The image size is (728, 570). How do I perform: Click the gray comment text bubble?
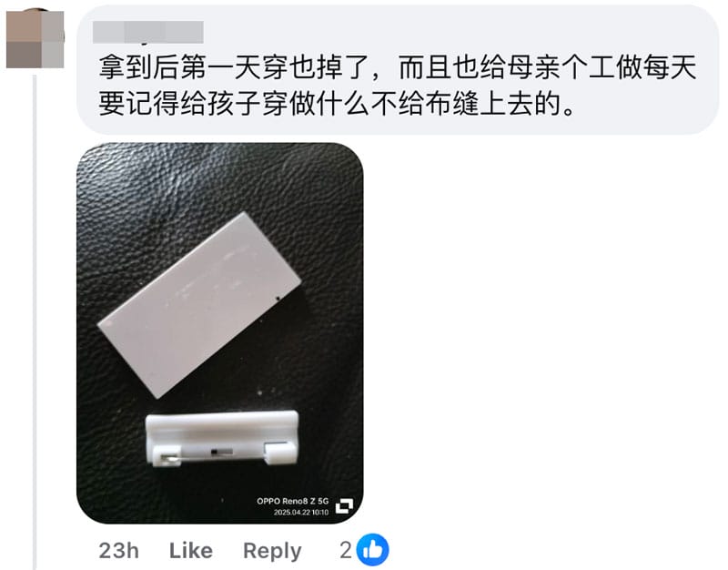click(x=398, y=70)
